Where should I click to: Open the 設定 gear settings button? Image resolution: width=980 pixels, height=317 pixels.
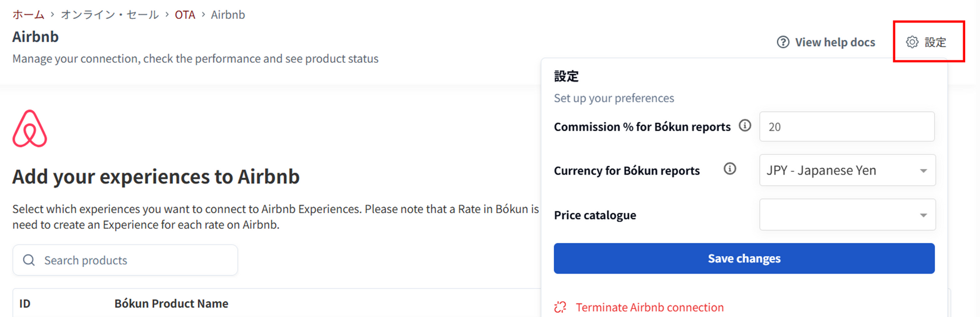coord(926,42)
